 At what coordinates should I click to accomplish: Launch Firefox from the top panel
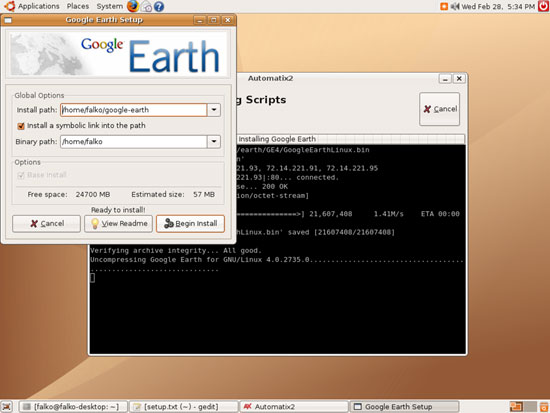click(x=133, y=6)
